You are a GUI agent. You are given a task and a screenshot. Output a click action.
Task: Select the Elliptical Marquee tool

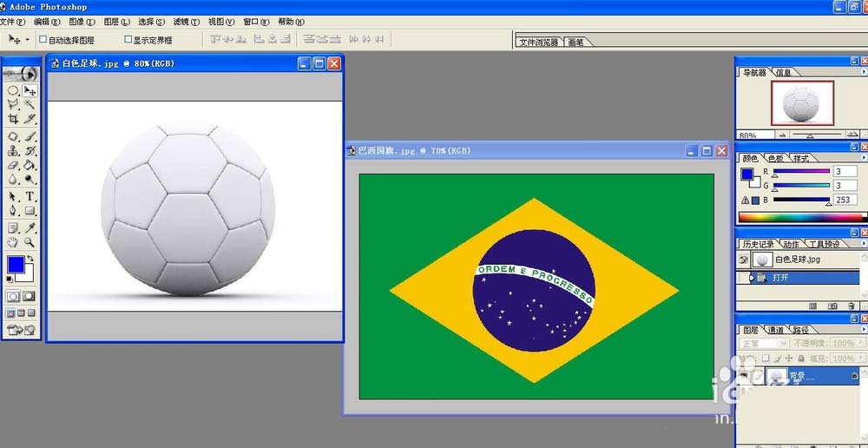pyautogui.click(x=13, y=91)
